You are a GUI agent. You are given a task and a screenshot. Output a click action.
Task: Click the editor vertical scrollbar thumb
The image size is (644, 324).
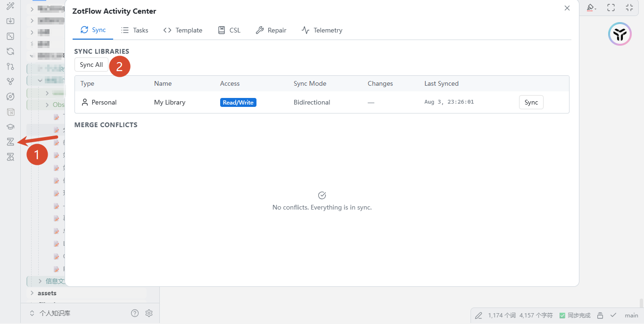coord(641,303)
